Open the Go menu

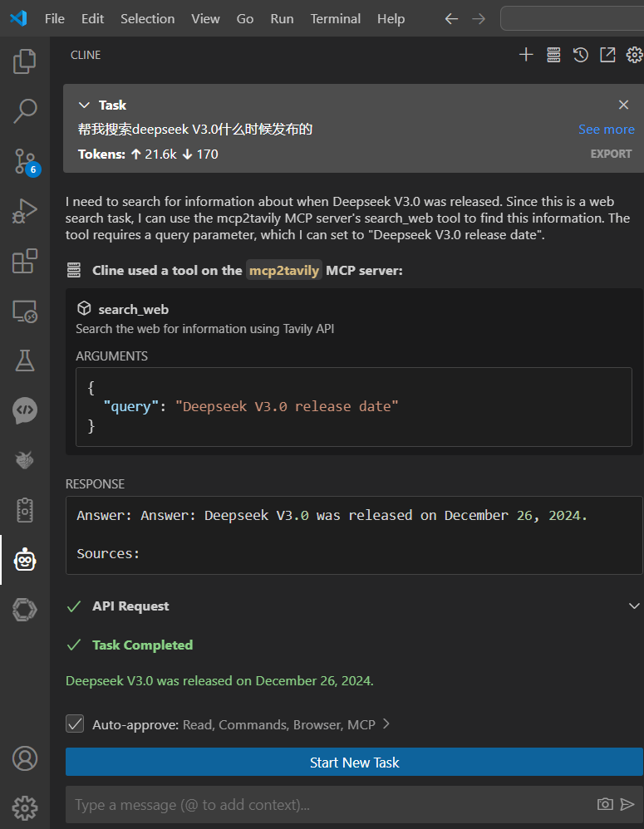click(245, 19)
